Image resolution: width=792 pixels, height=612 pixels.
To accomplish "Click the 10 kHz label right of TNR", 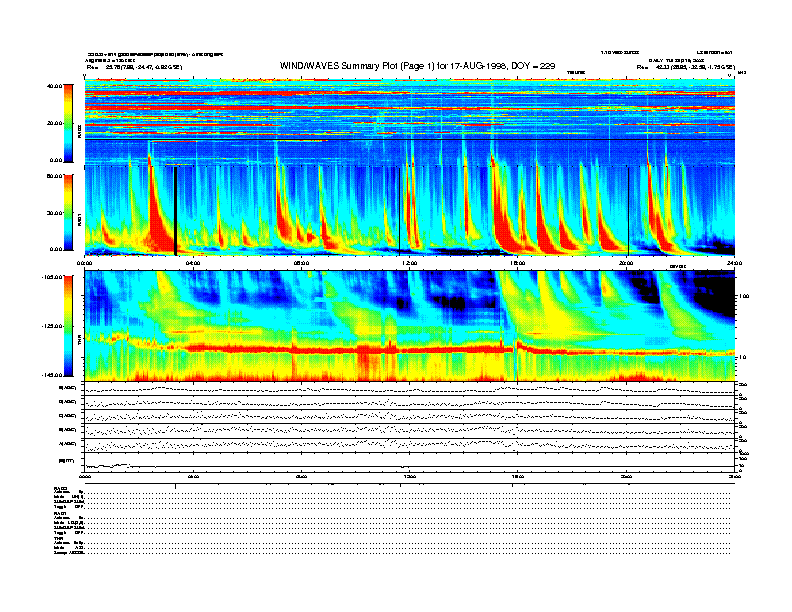I will [x=742, y=357].
